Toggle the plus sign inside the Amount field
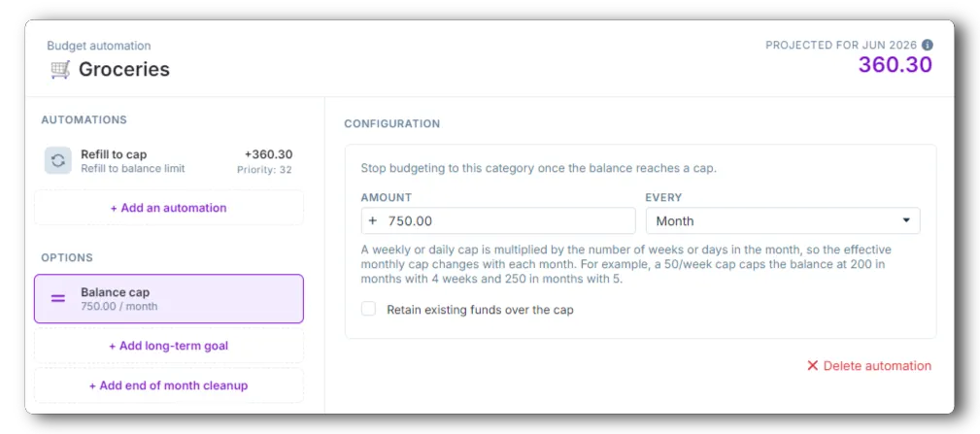 click(373, 221)
